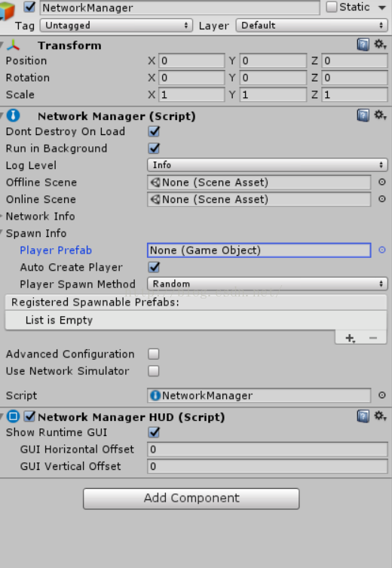
Task: Click the Player Prefab object field
Action: [x=259, y=250]
